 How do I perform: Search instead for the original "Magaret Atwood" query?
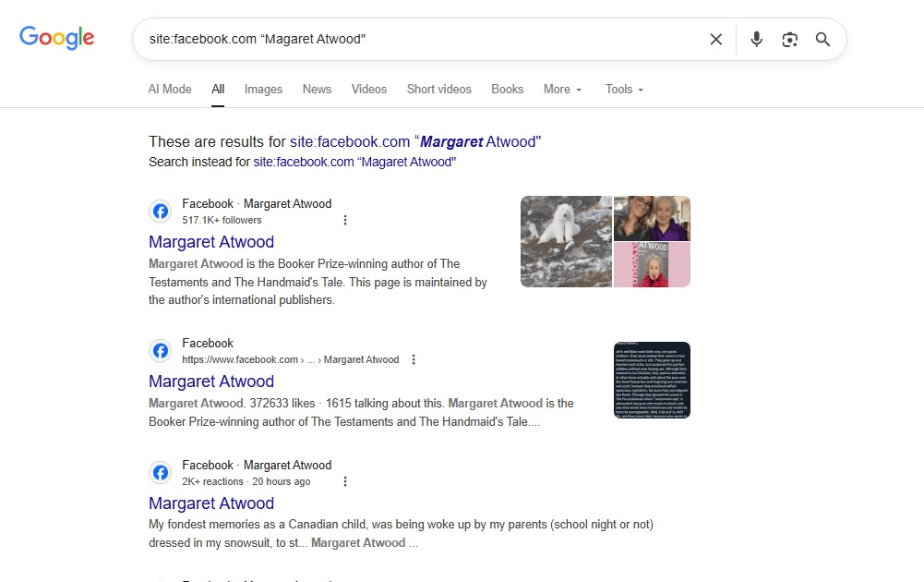(354, 163)
